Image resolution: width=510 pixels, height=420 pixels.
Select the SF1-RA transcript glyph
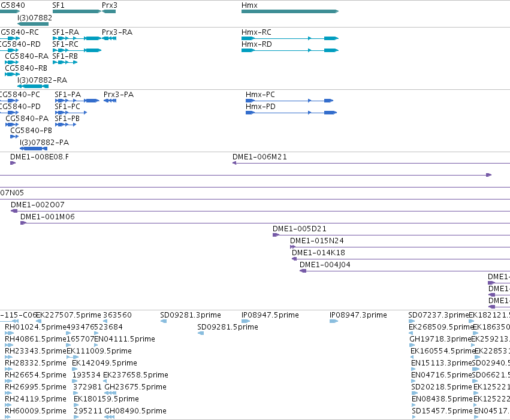click(x=77, y=38)
